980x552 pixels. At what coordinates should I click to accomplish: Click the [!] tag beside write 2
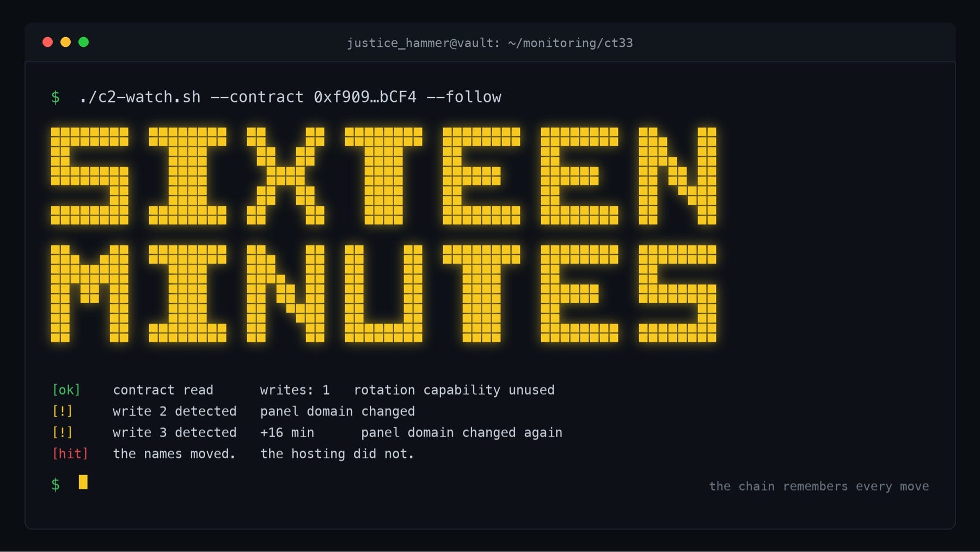[x=62, y=411]
